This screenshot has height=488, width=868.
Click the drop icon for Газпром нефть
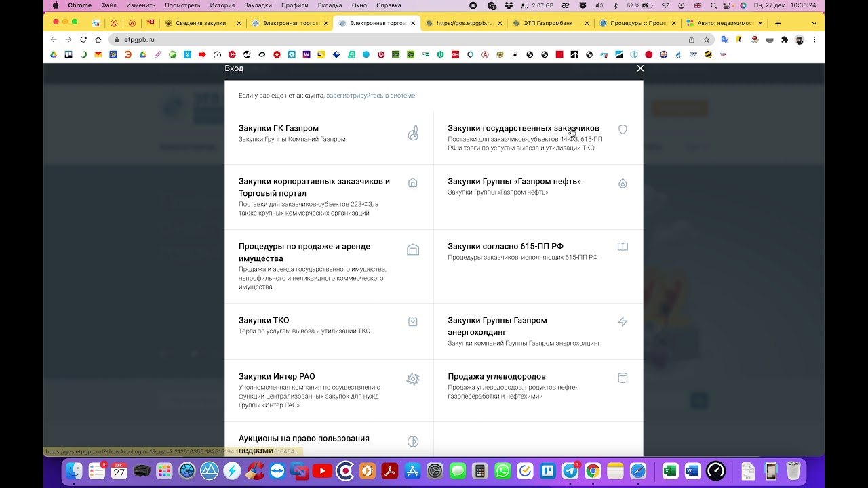tap(623, 183)
